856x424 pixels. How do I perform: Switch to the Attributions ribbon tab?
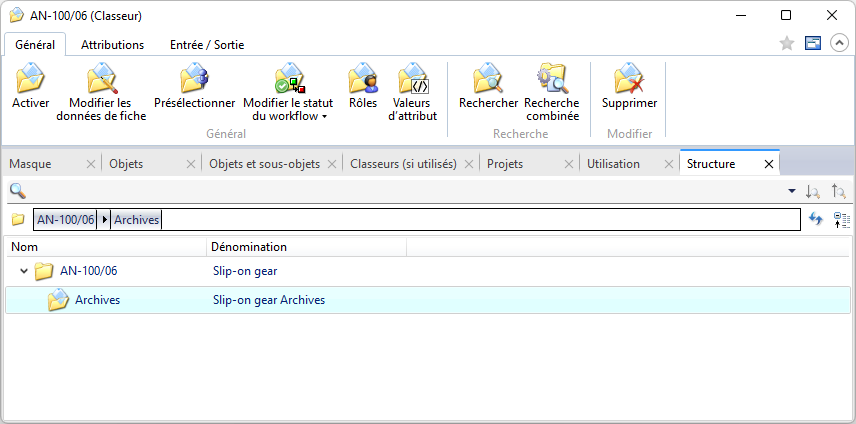click(112, 45)
